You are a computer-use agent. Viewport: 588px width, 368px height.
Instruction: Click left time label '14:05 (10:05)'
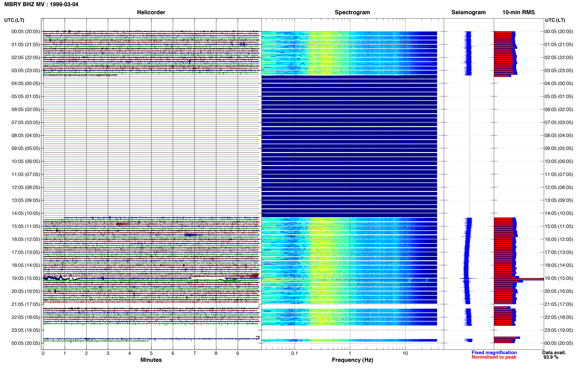coord(26,213)
